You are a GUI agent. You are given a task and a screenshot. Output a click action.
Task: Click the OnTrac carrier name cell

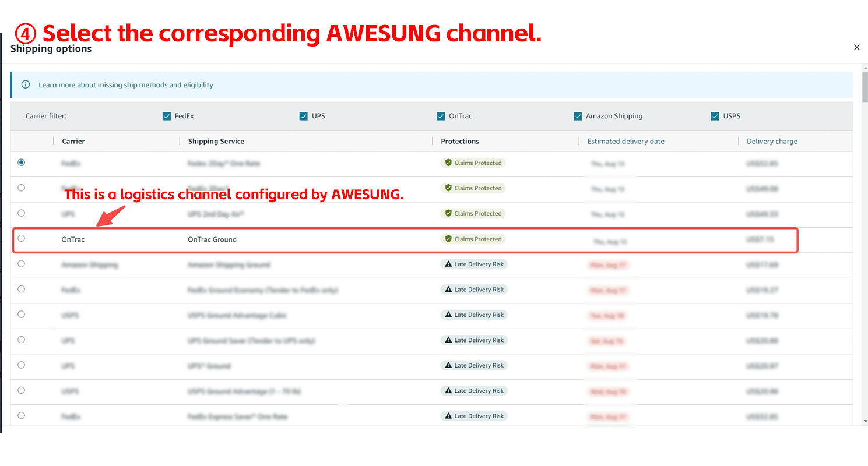pyautogui.click(x=73, y=239)
